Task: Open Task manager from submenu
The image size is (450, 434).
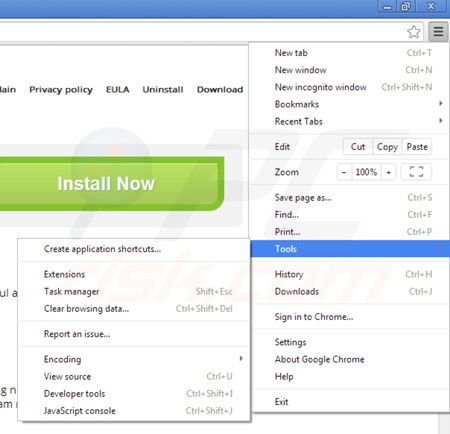Action: 134,292
